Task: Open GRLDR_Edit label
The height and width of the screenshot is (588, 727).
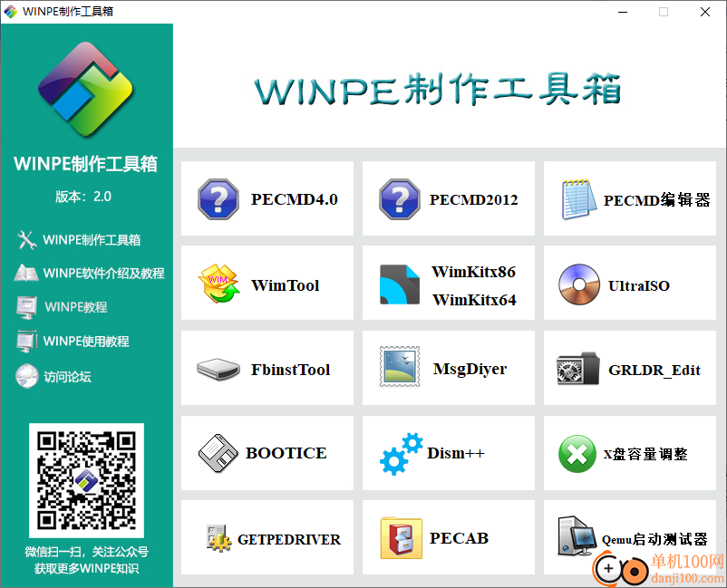Action: (654, 371)
